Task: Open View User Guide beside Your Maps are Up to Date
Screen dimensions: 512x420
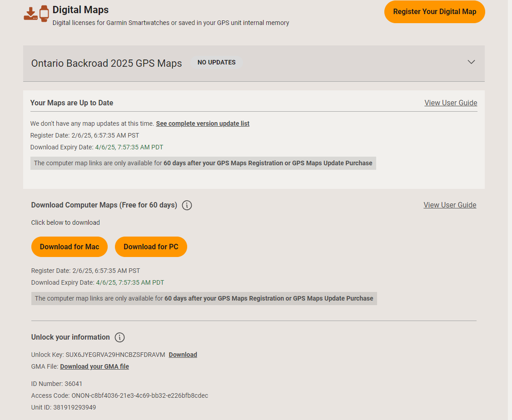Action: (x=451, y=103)
